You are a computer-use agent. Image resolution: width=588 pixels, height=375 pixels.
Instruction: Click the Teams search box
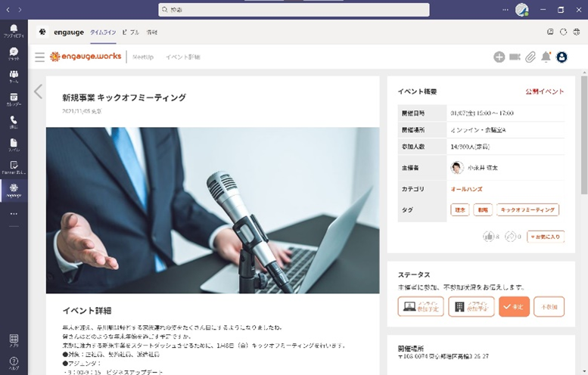[294, 10]
